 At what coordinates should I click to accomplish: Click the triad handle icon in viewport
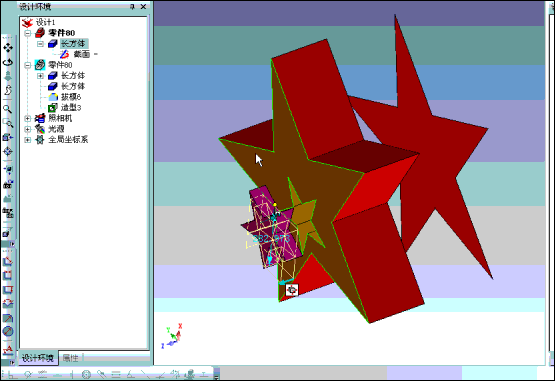[292, 290]
